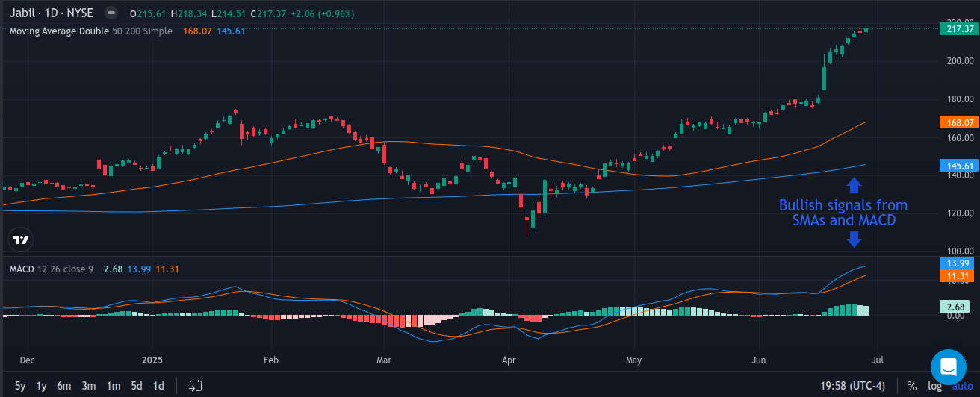Set the chart range to 3m
980x397 pixels.
pos(89,386)
